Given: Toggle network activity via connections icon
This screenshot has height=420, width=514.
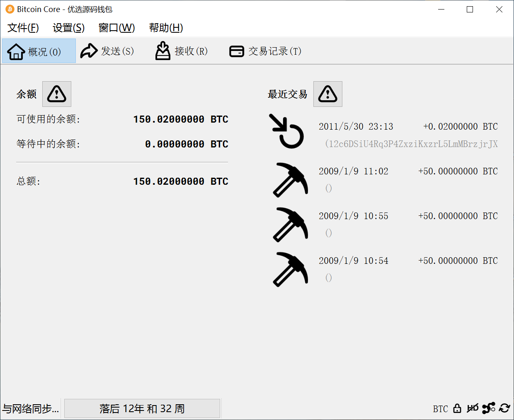Looking at the screenshot, I should (489, 408).
